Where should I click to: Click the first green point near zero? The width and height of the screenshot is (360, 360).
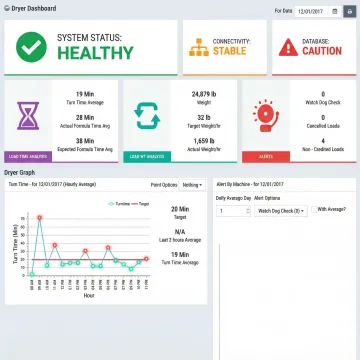tap(32, 274)
